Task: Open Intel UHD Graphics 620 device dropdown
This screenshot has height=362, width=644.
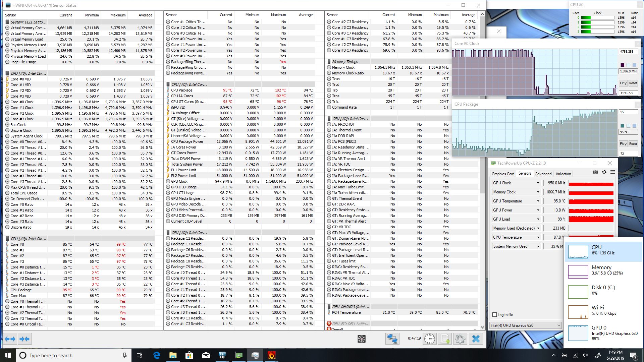Action: click(x=558, y=325)
